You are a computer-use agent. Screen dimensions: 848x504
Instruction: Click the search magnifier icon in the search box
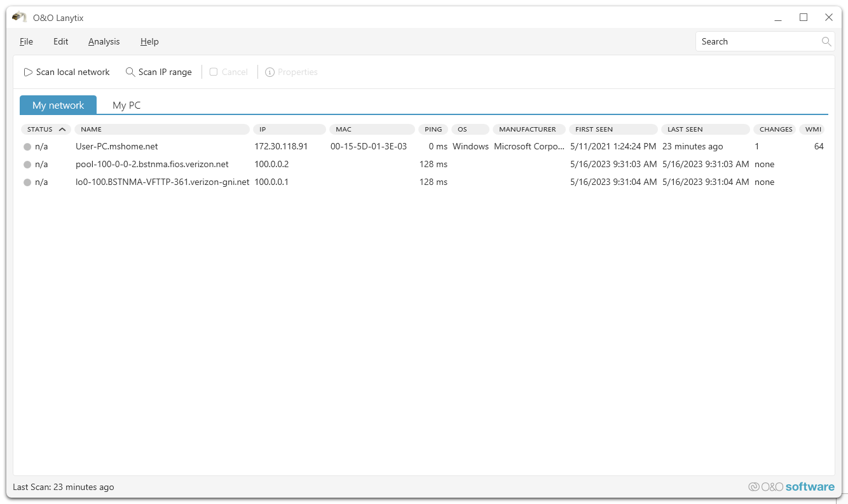(826, 42)
